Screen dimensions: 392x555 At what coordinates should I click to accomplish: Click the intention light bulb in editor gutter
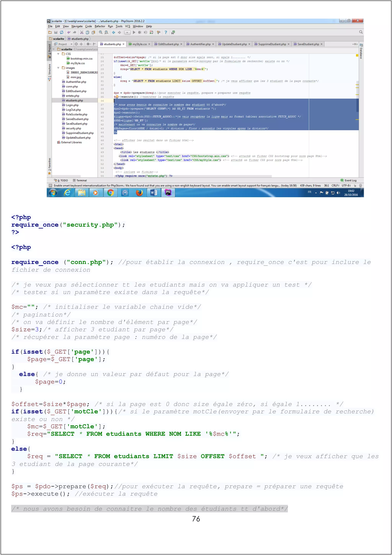pos(117,97)
